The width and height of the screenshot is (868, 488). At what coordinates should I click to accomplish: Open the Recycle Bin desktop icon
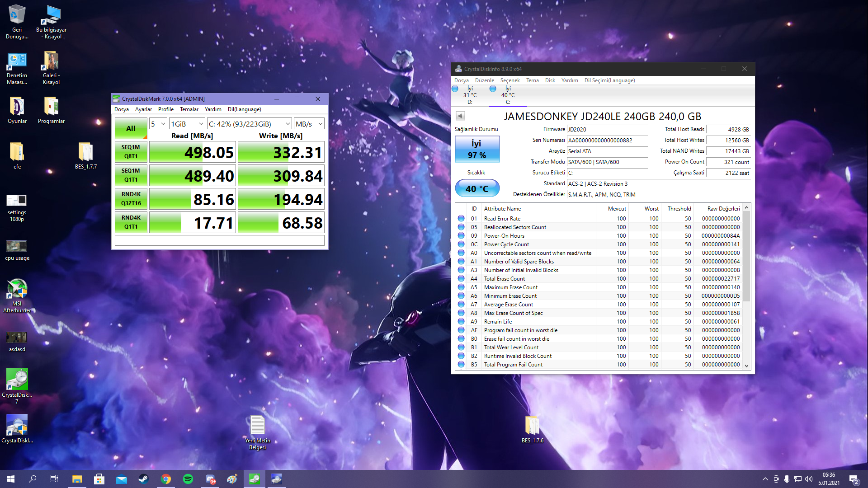[x=17, y=21]
